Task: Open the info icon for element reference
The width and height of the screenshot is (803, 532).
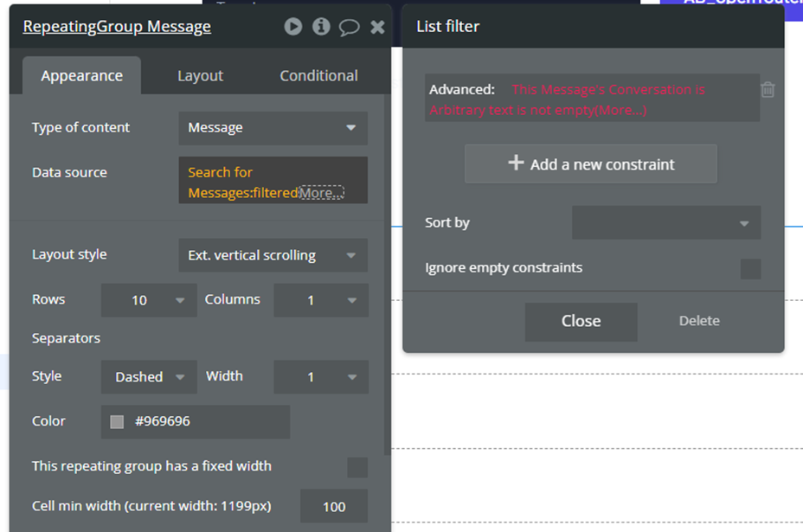Action: [x=321, y=27]
